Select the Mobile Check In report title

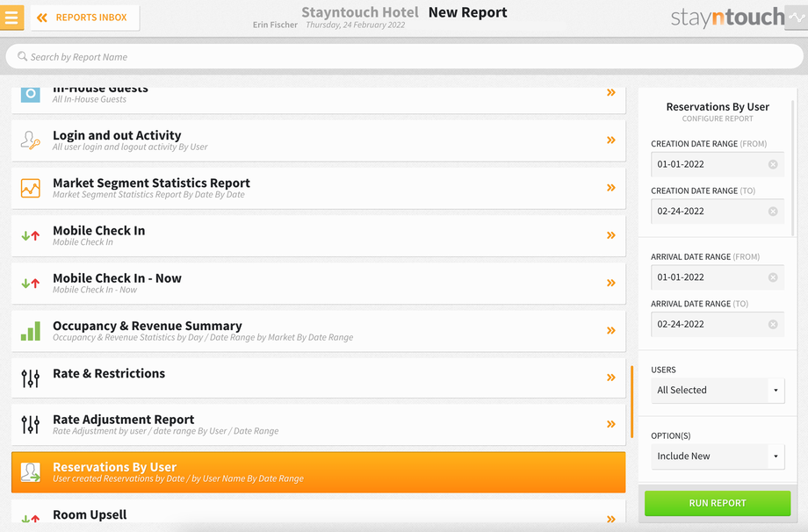point(99,230)
